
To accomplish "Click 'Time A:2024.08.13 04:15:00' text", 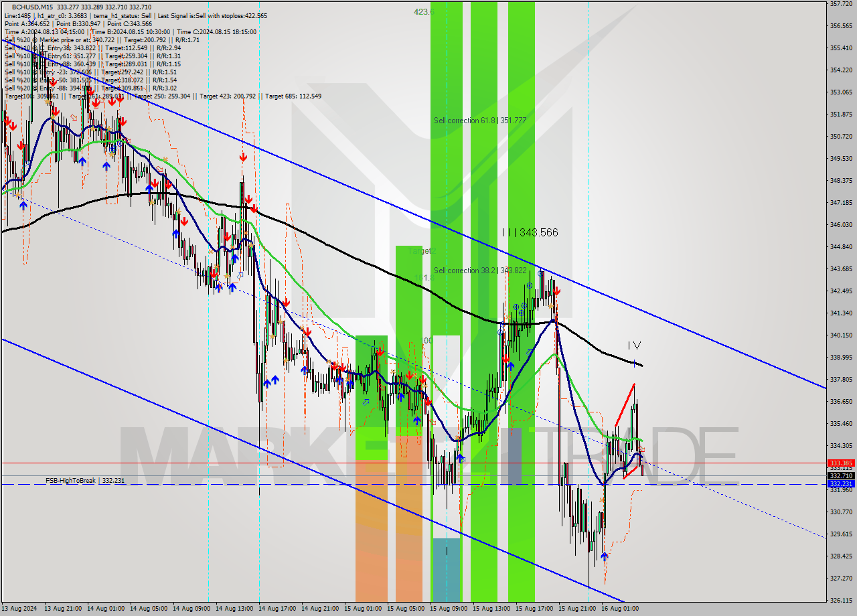I will click(44, 31).
